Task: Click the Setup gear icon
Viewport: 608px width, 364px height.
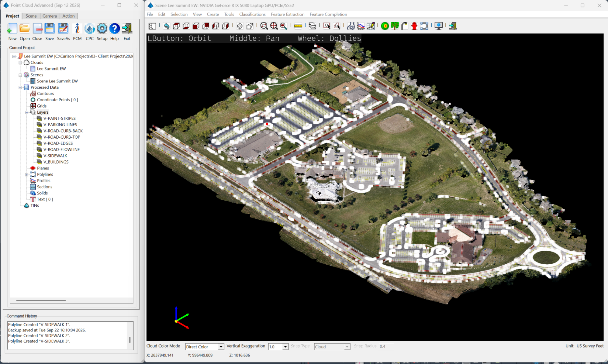Action: [102, 29]
